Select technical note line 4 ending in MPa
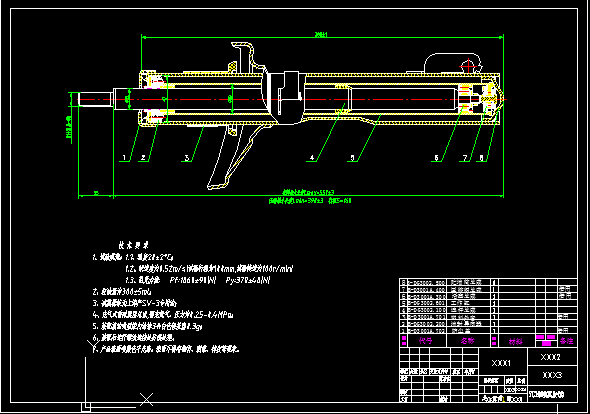Image resolution: width=590 pixels, height=414 pixels. pyautogui.click(x=163, y=315)
